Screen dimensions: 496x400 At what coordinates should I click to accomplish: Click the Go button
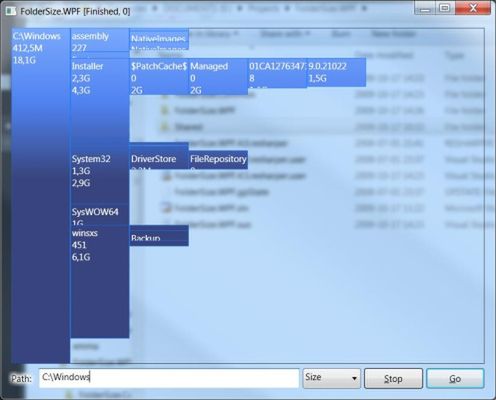point(455,378)
